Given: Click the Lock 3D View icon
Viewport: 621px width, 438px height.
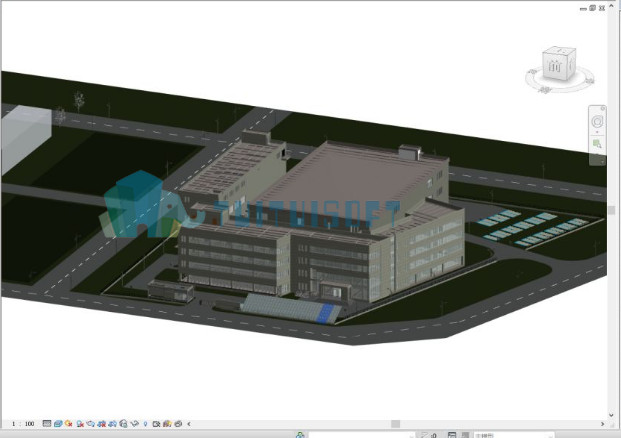Looking at the screenshot, I should click(x=123, y=424).
